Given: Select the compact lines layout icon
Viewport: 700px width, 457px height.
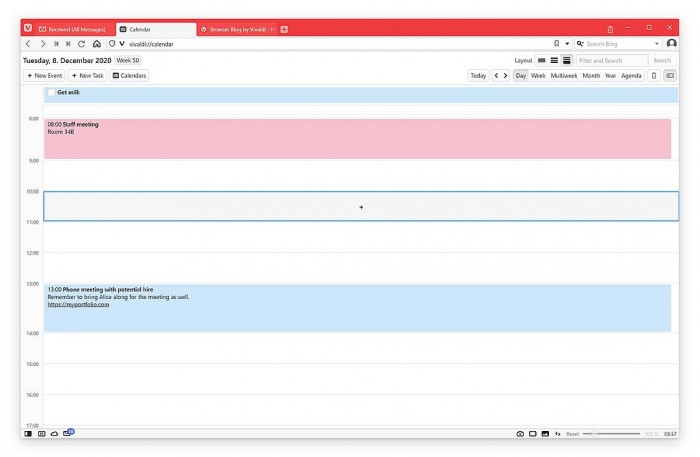Looking at the screenshot, I should 554,60.
